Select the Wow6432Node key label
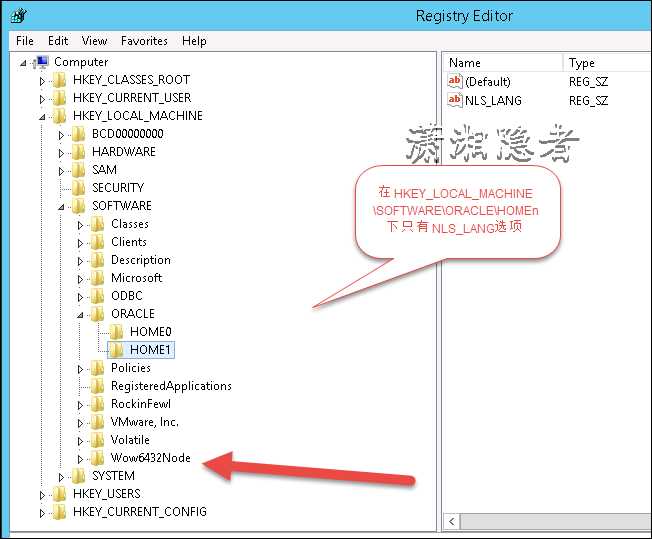Viewport: 652px width, 539px height. (151, 458)
